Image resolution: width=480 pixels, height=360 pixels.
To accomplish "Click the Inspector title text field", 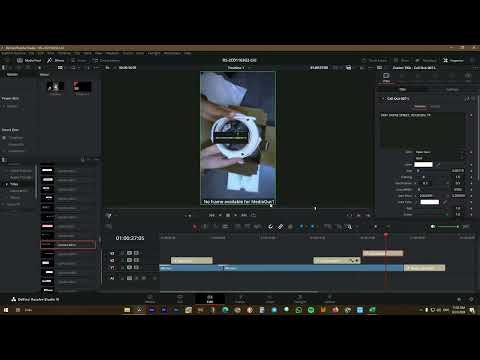I will click(423, 129).
